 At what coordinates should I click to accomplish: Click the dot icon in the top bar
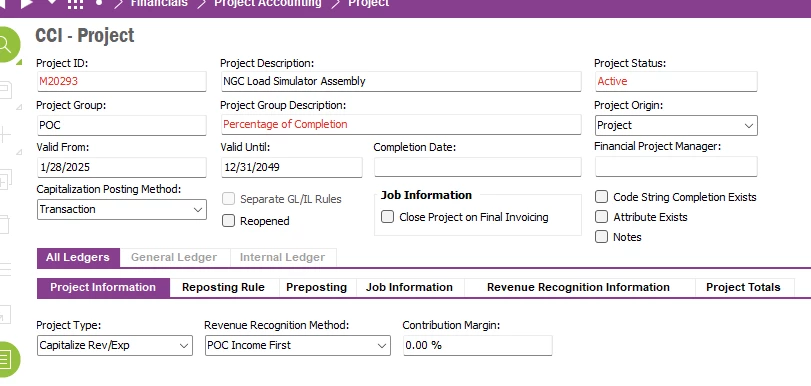coord(99,3)
